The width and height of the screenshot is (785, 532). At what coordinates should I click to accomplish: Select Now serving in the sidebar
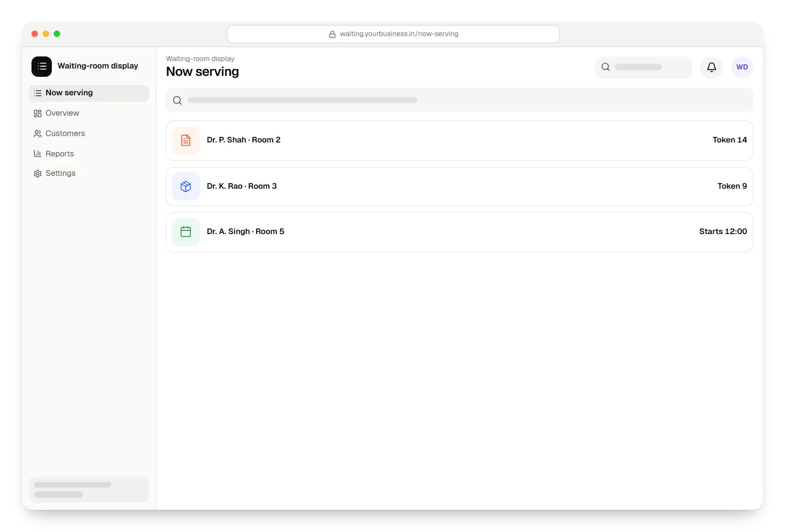(x=89, y=93)
